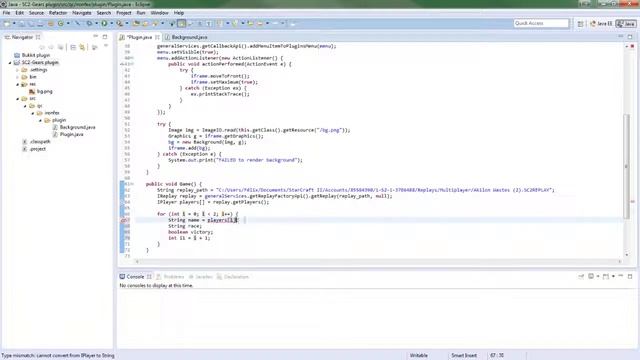The width and height of the screenshot is (640, 360).
Task: Open the New button dropdown arrow
Action: point(14,24)
